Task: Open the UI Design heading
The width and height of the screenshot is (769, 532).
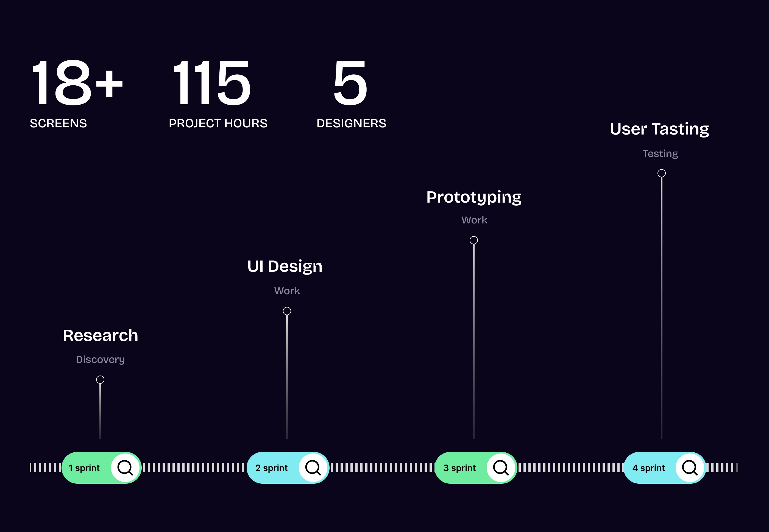Action: click(285, 266)
